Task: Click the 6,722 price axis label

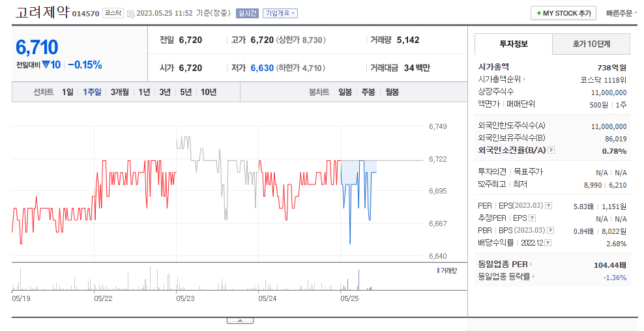Action: [x=438, y=159]
